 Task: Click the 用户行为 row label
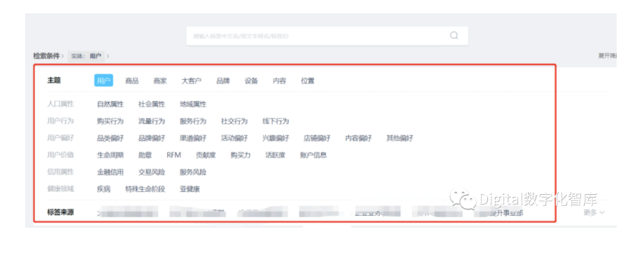tap(60, 121)
